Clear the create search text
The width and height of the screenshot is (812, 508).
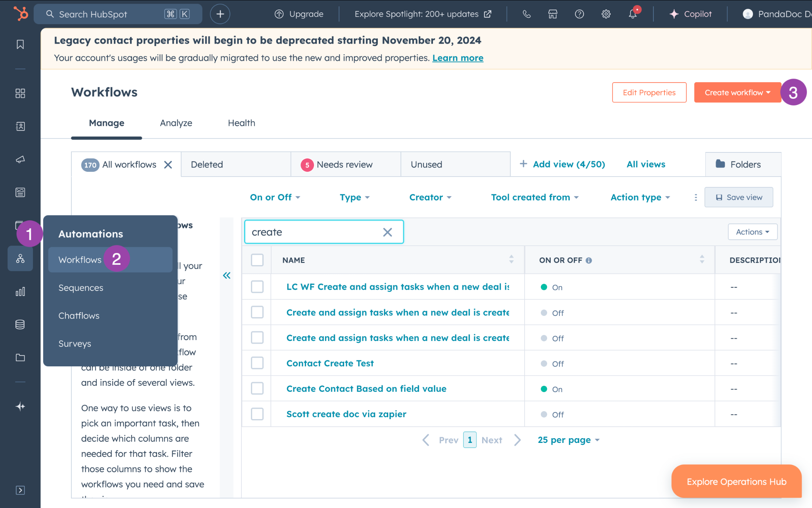pyautogui.click(x=387, y=232)
